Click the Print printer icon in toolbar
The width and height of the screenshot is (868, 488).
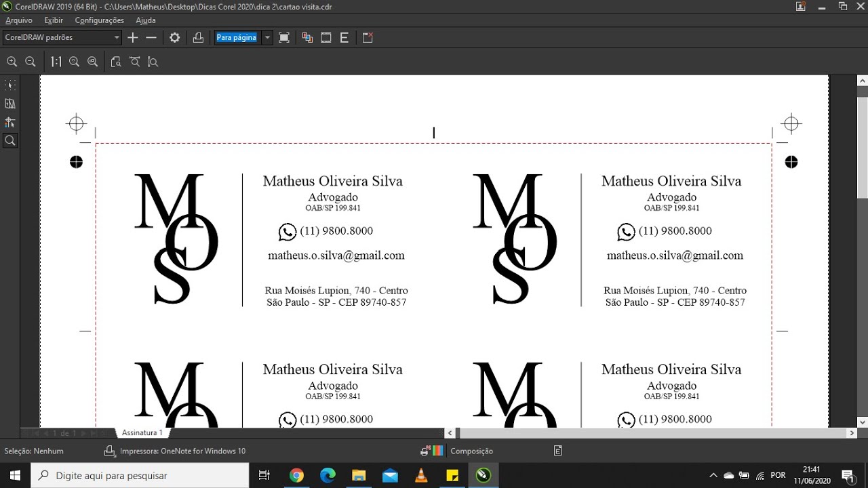[x=198, y=38]
